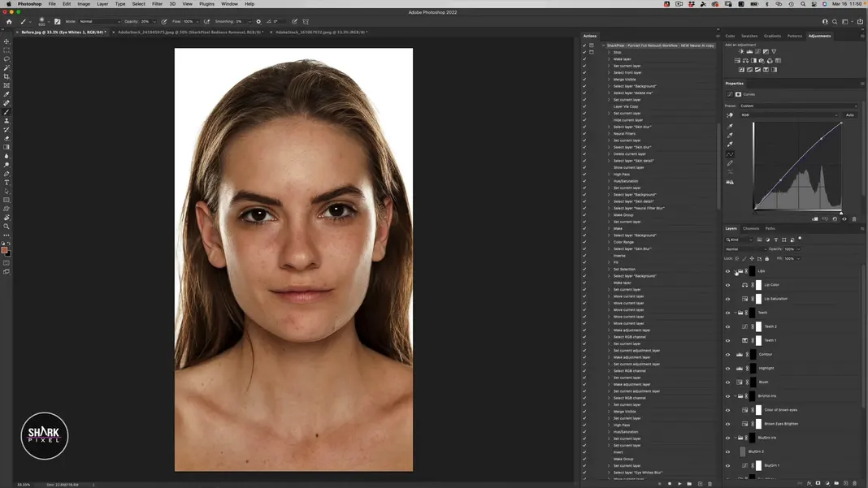Screen dimensions: 868x488
Task: Click the Lip Saturation layer mask thumbnail
Action: point(758,299)
